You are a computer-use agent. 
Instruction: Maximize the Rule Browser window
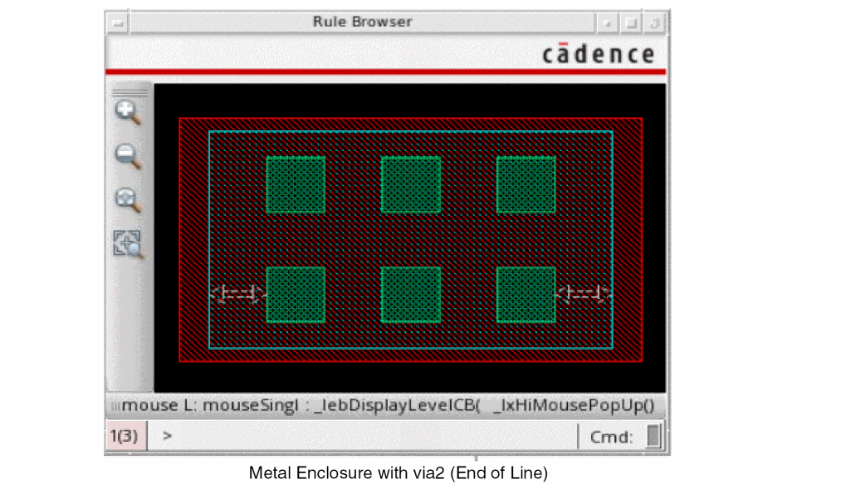[x=631, y=23]
